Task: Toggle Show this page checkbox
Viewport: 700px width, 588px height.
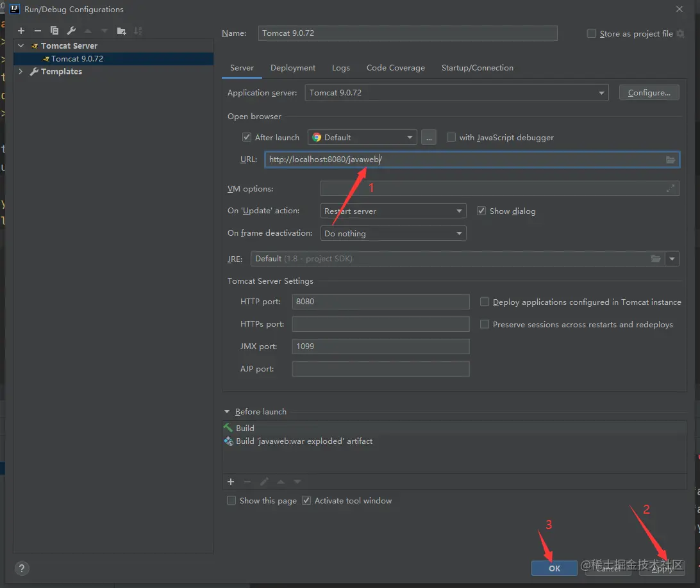Action: (231, 500)
